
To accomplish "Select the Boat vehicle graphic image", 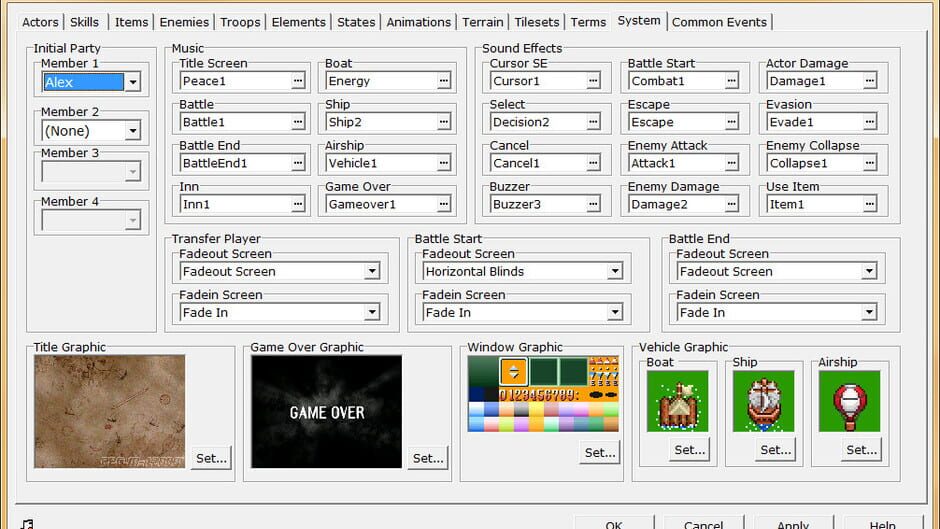I will 677,401.
